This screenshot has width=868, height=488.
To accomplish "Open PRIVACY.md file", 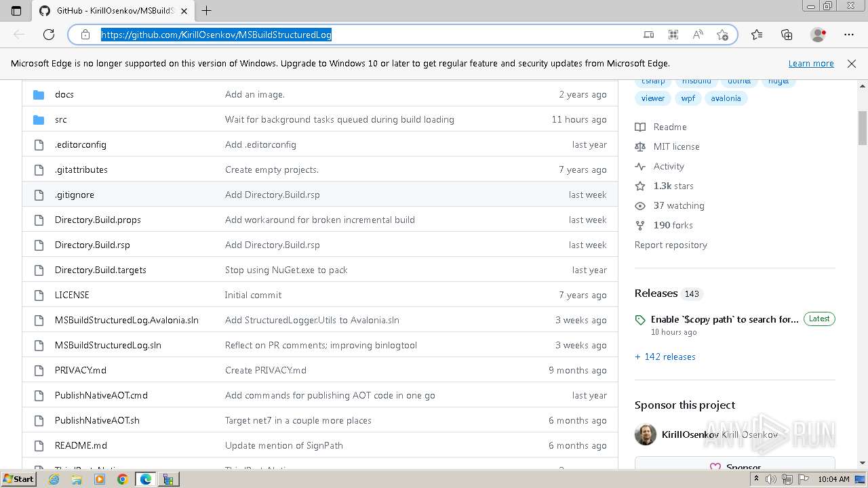I will click(x=81, y=370).
